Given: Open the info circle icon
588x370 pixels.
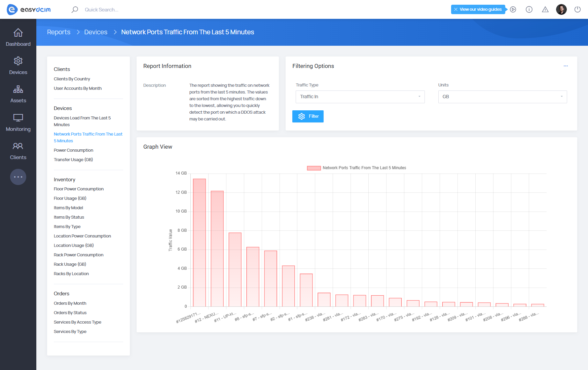Looking at the screenshot, I should pos(529,9).
